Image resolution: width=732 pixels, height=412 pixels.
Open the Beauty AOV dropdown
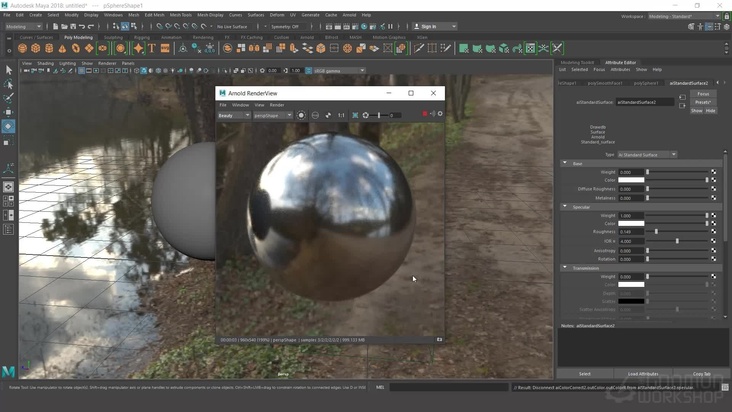coord(234,115)
